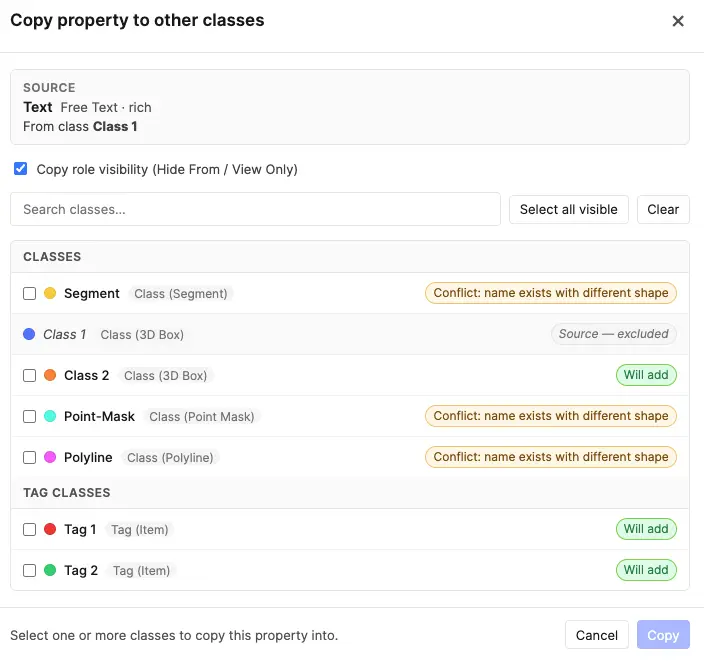Viewport: 704px width, 661px height.
Task: Uncheck Copy role visibility checkbox
Action: [x=21, y=169]
